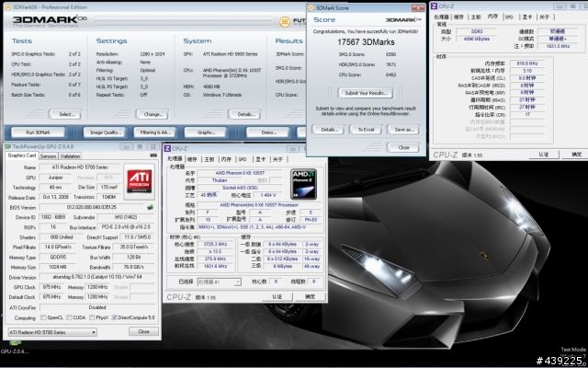Image resolution: width=588 pixels, height=368 pixels.
Task: Click 确定 in the middle CPU-Z window
Action: tap(310, 296)
